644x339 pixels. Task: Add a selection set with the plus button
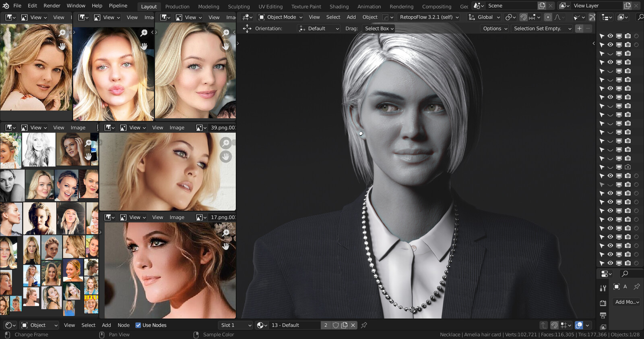coord(579,29)
